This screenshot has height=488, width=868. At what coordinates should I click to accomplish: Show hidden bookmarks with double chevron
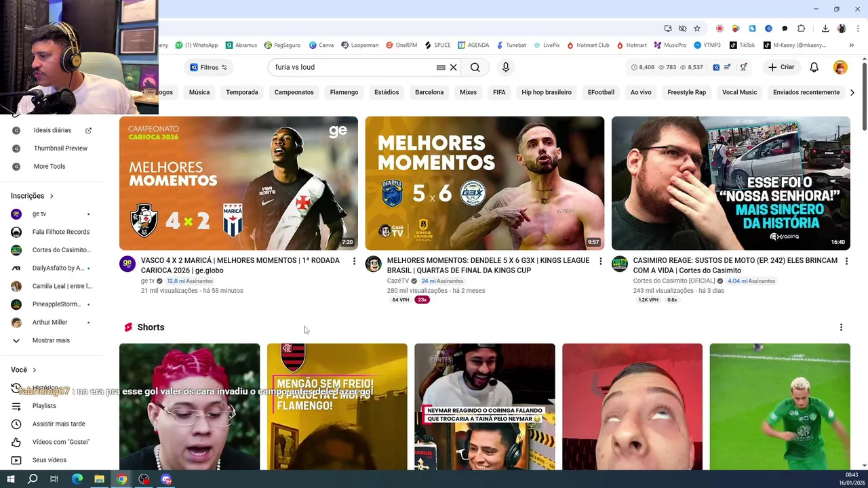[x=851, y=45]
